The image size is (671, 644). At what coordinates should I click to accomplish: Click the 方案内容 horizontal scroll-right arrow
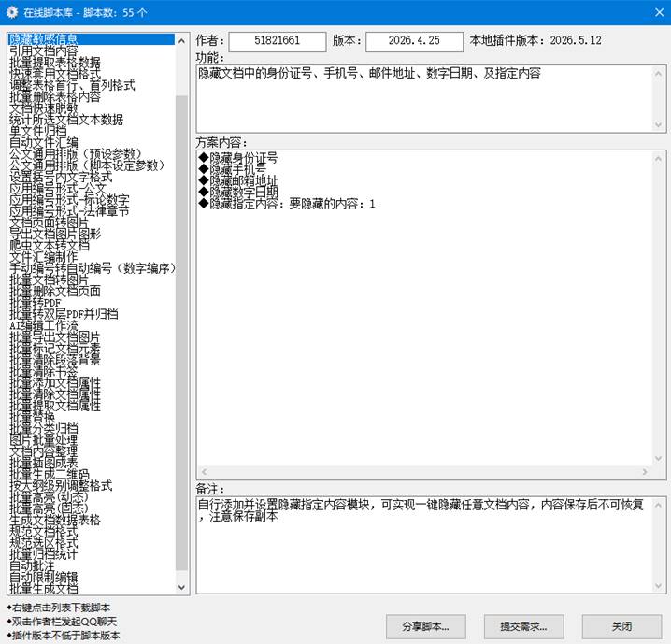click(x=645, y=472)
